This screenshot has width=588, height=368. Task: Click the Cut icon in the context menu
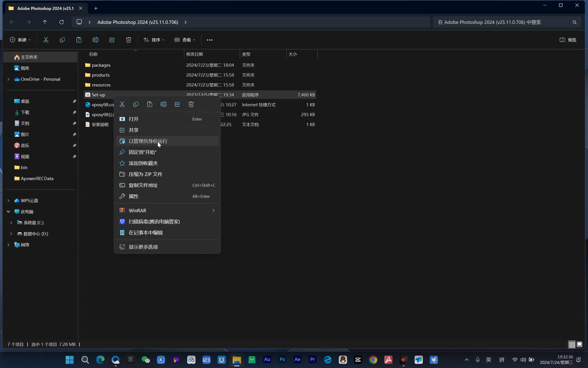(x=122, y=104)
